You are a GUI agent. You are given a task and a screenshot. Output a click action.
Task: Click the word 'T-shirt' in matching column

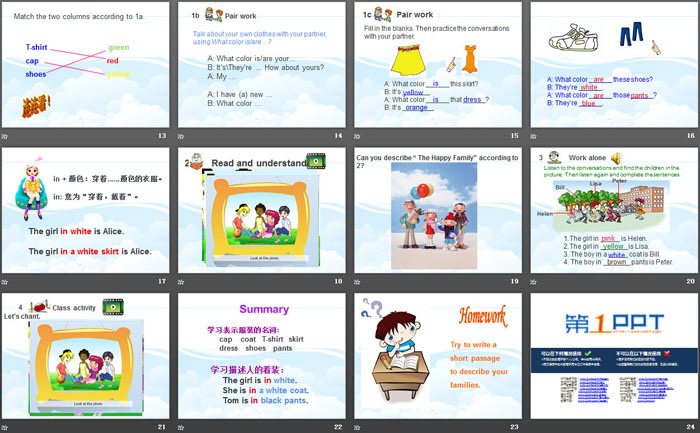pyautogui.click(x=36, y=47)
